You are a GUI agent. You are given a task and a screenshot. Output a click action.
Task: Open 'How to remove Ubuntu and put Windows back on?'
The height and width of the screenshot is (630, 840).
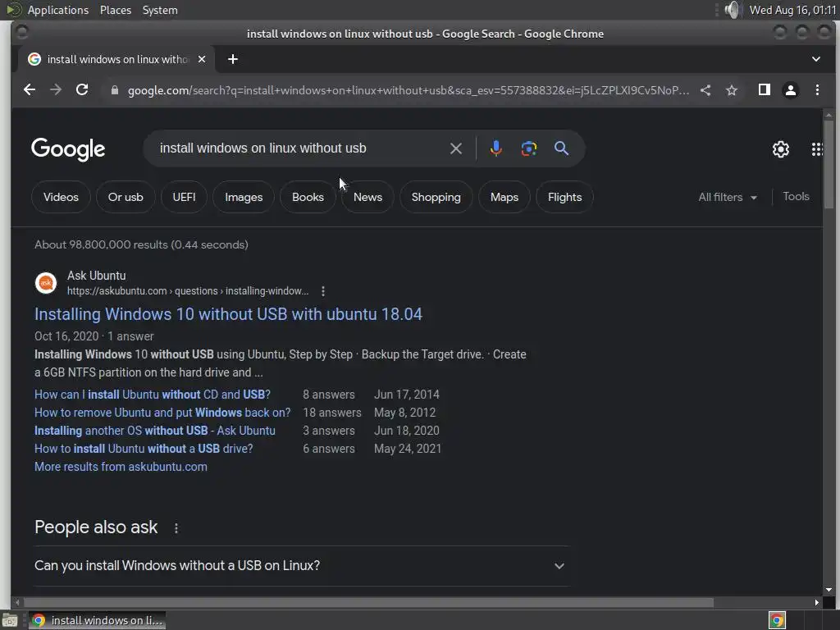pos(162,413)
